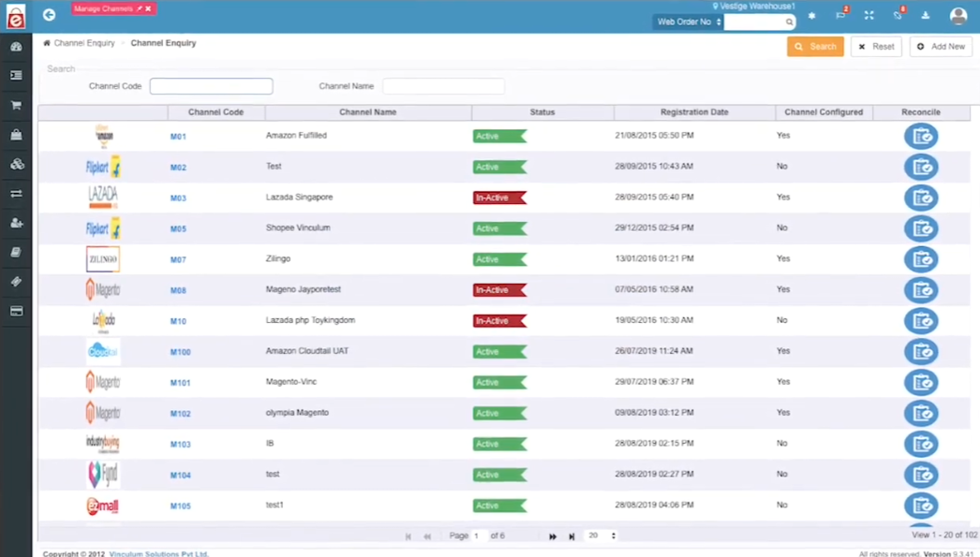Toggle Active status on Amazon Fulfilled row
Viewport: 980px width, 557px height.
point(499,135)
